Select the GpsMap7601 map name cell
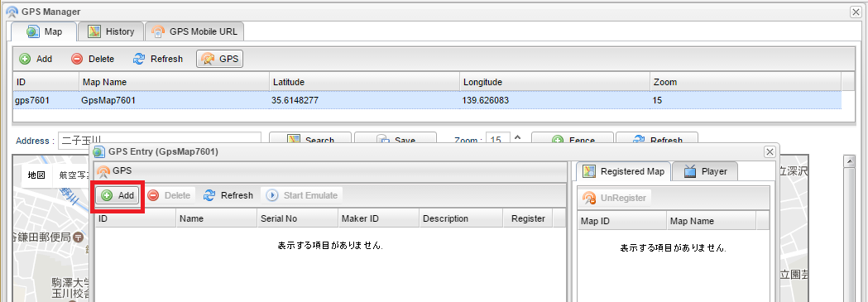The width and height of the screenshot is (868, 302). [x=173, y=101]
